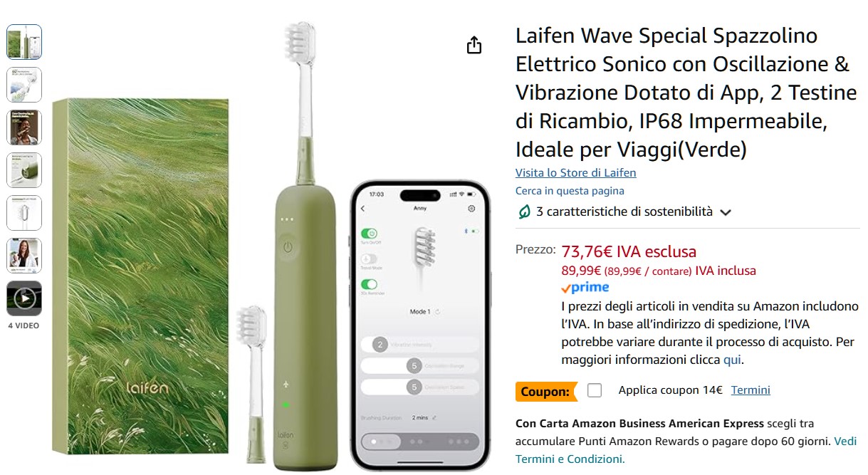Image resolution: width=868 pixels, height=475 pixels.
Task: Toggle Turn On/Off switch in phone image
Action: [370, 234]
